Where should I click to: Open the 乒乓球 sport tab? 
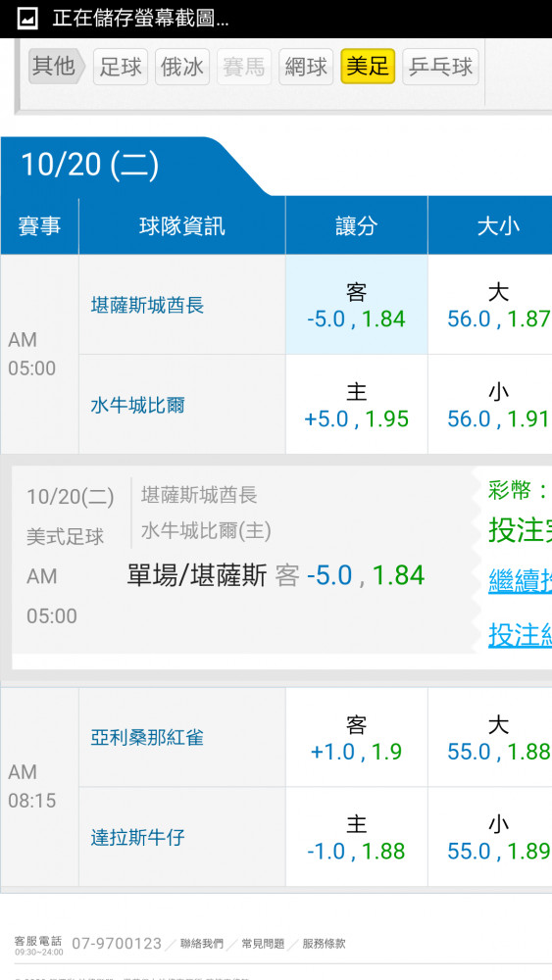pos(441,67)
